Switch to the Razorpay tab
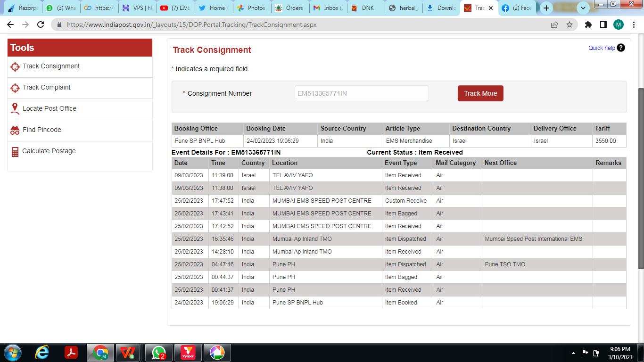Screen dimensions: 644x362 pos(23,8)
